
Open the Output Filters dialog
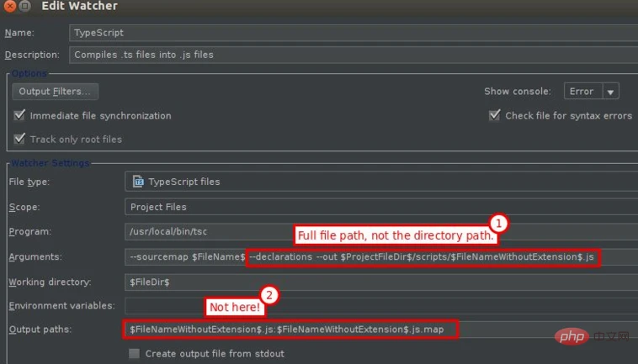55,92
